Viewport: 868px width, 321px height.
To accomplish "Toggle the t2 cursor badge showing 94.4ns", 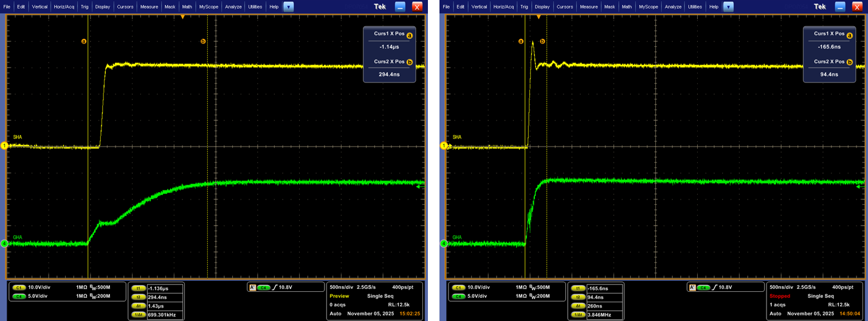I will coord(579,297).
